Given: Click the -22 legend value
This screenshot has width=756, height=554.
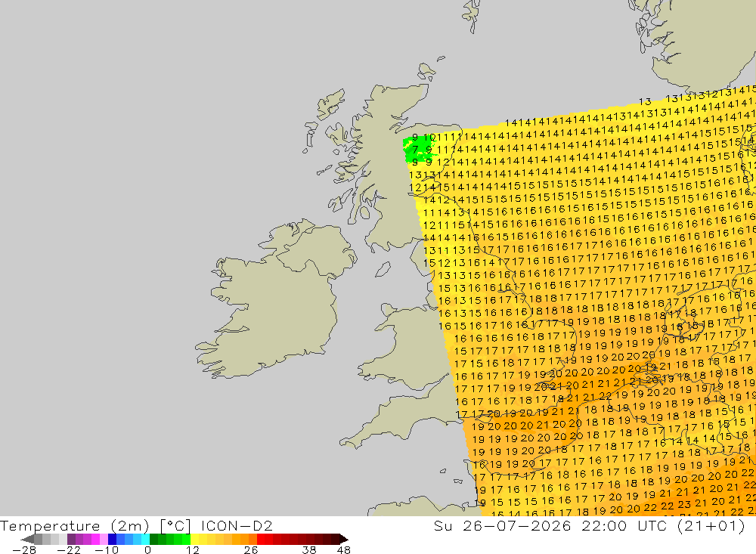Looking at the screenshot, I should [69, 549].
